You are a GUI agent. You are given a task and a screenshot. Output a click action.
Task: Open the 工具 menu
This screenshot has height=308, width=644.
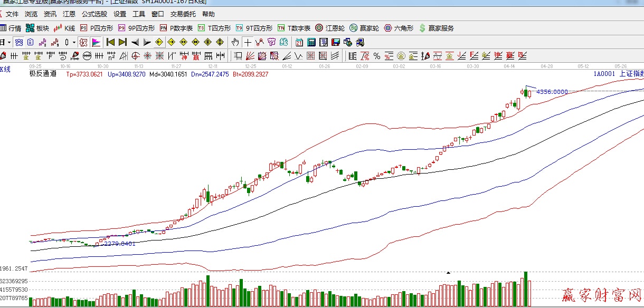coord(138,14)
